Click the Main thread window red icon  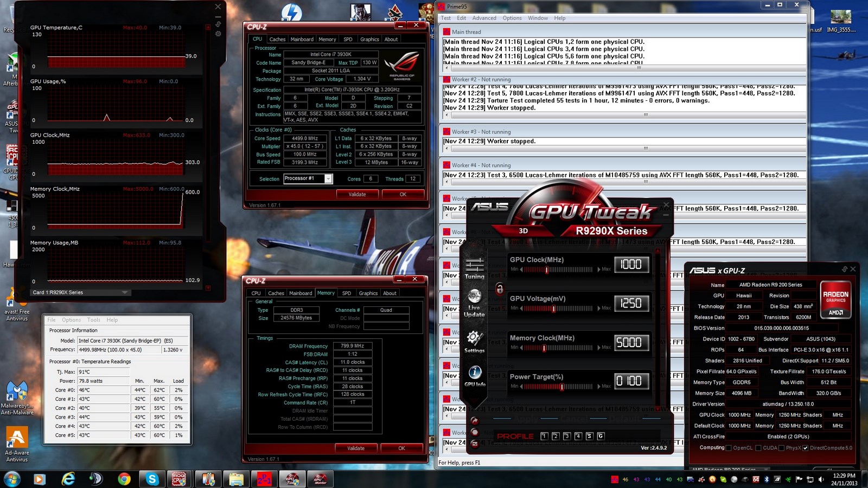[447, 32]
